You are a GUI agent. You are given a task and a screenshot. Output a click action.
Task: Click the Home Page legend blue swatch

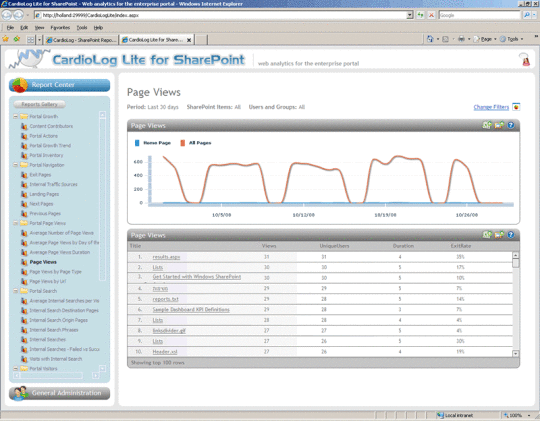tap(137, 143)
